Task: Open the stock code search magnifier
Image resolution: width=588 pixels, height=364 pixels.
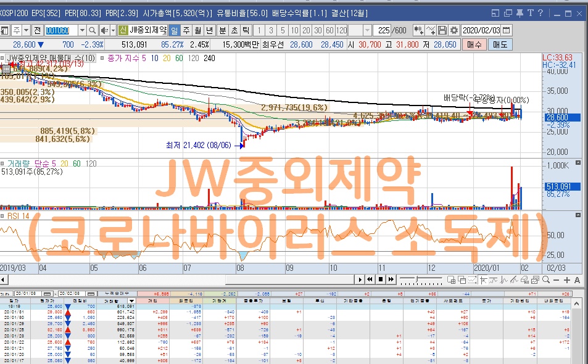Action: pos(93,30)
